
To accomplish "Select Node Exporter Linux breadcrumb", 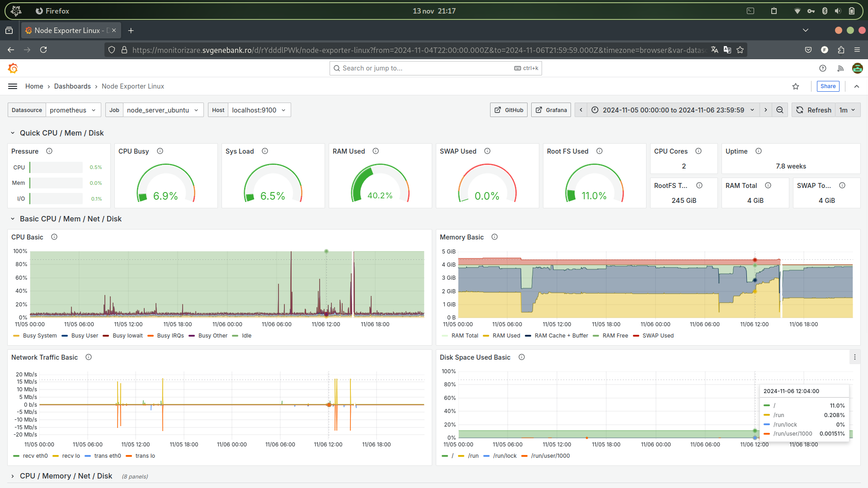I will (x=133, y=86).
